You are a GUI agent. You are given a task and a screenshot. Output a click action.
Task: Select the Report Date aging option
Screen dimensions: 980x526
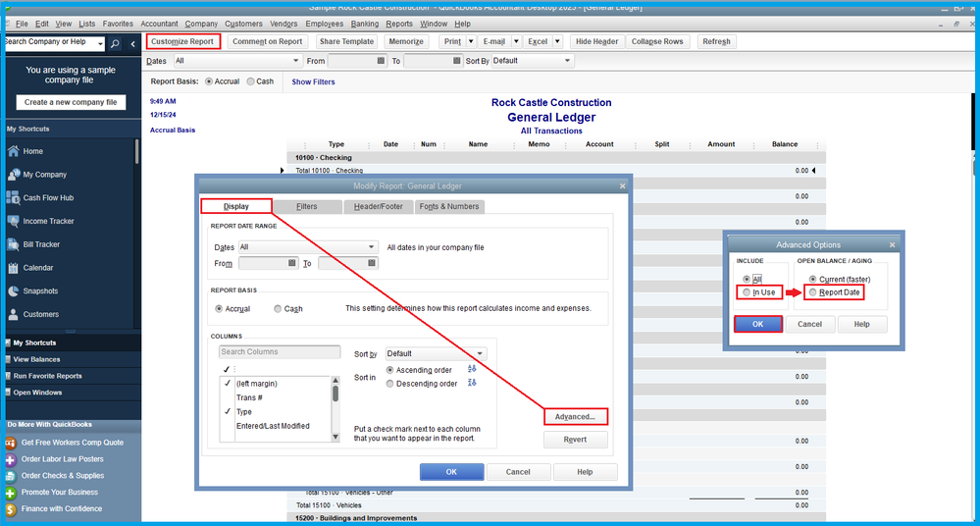click(812, 292)
